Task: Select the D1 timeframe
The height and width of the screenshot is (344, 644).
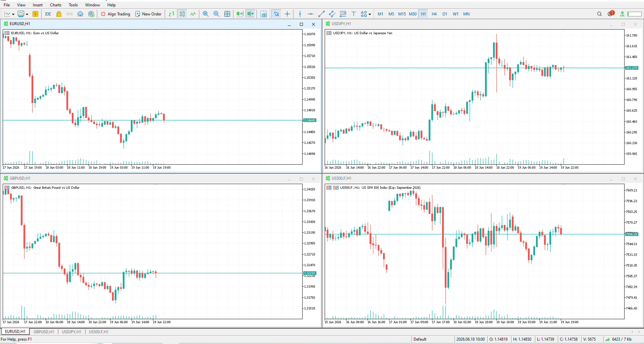Action: click(x=445, y=14)
